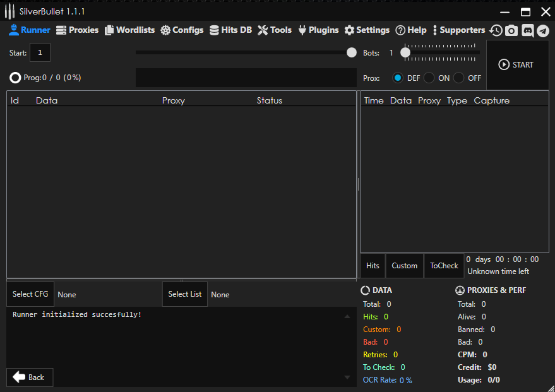This screenshot has width=555, height=392.
Task: Select DEF proxy mode
Action: [x=398, y=78]
